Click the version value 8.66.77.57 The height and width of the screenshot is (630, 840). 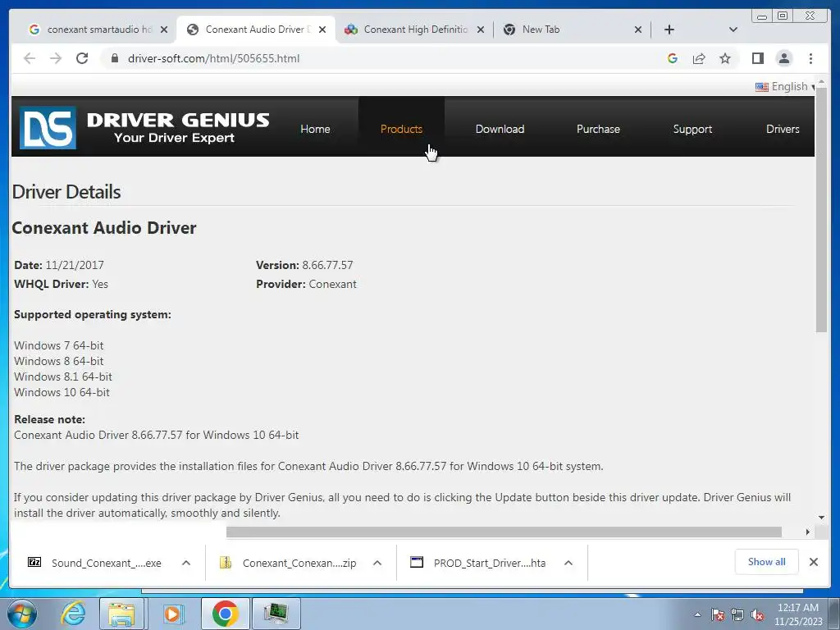click(x=327, y=265)
